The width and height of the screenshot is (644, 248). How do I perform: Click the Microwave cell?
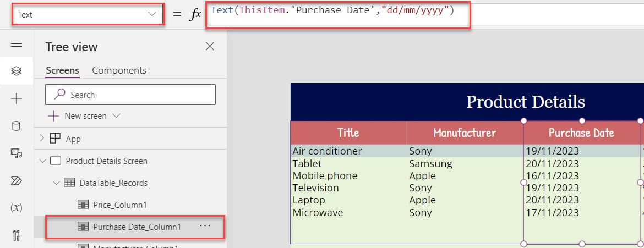point(318,212)
